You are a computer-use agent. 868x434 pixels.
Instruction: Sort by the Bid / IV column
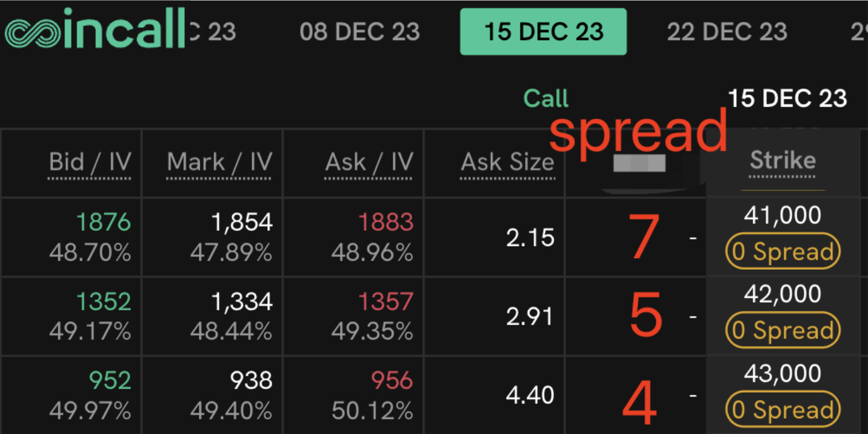89,162
